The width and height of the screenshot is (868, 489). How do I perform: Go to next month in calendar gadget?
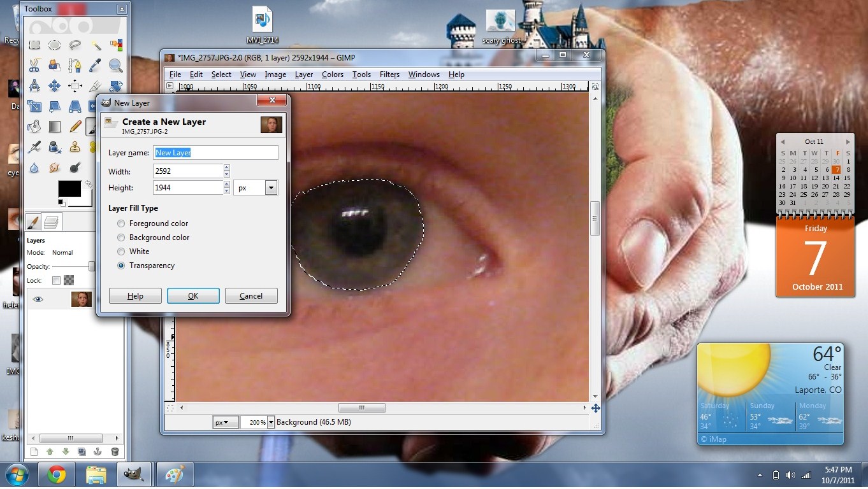[848, 141]
